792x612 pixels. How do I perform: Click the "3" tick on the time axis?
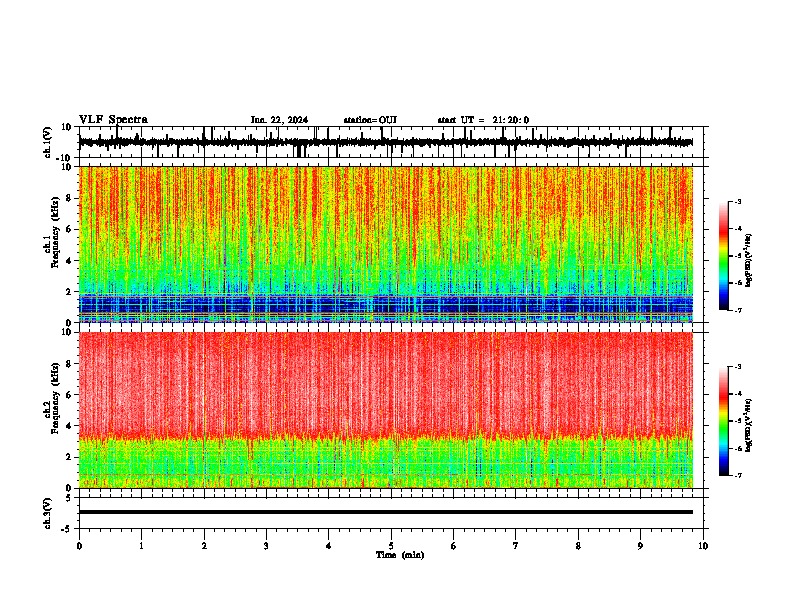[266, 546]
